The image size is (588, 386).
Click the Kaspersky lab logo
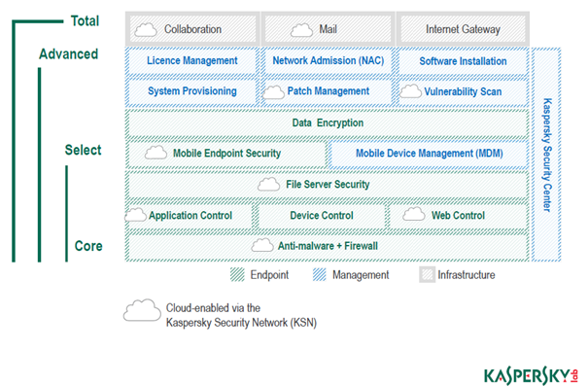[x=531, y=375]
